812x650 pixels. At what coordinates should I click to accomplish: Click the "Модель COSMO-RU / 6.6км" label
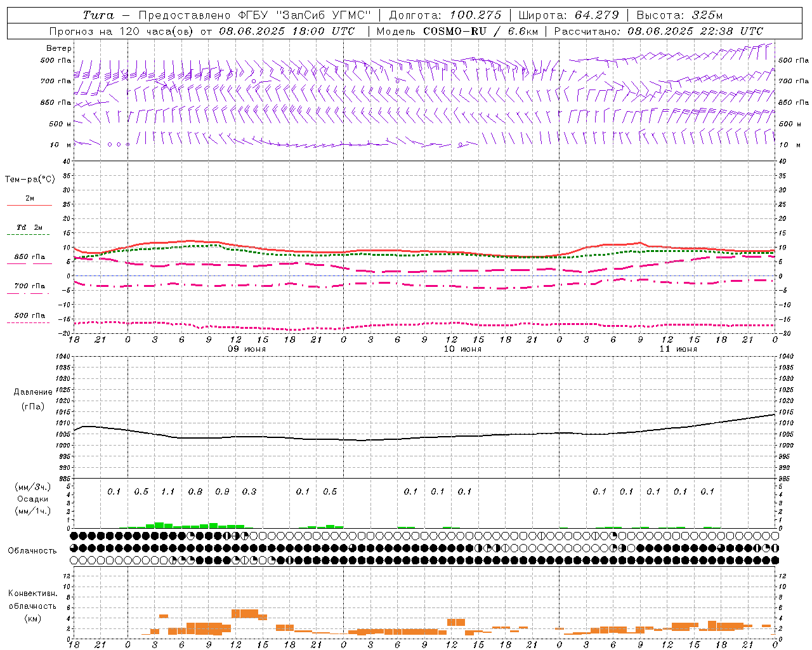click(x=457, y=31)
